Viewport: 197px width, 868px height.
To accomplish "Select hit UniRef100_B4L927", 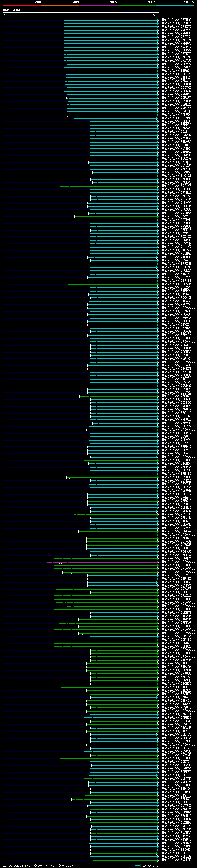I will pyautogui.click(x=177, y=690).
